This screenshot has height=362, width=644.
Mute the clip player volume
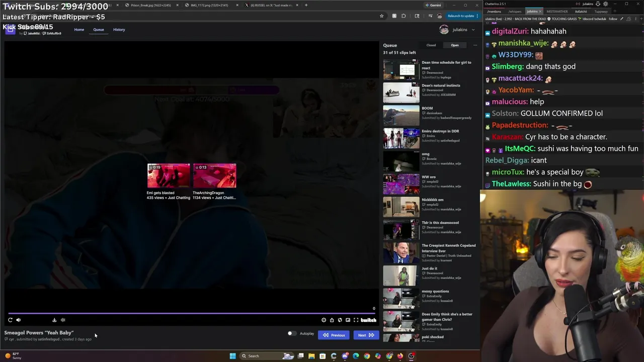point(19,320)
